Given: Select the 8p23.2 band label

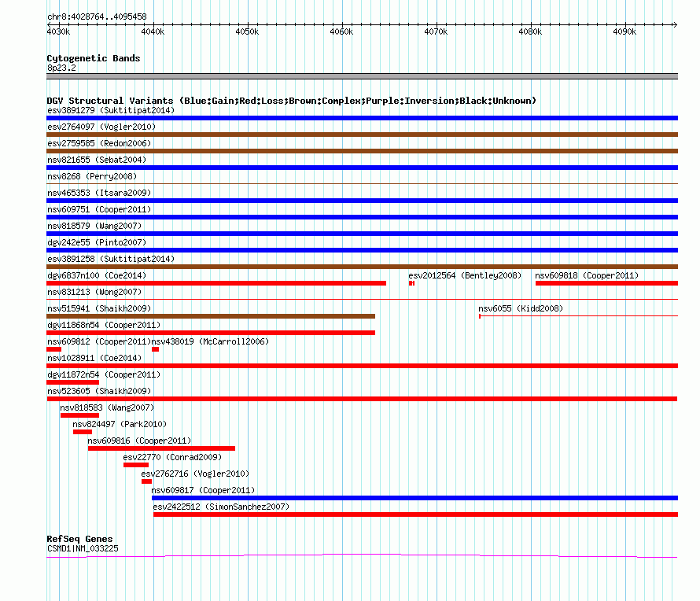Looking at the screenshot, I should [x=61, y=68].
